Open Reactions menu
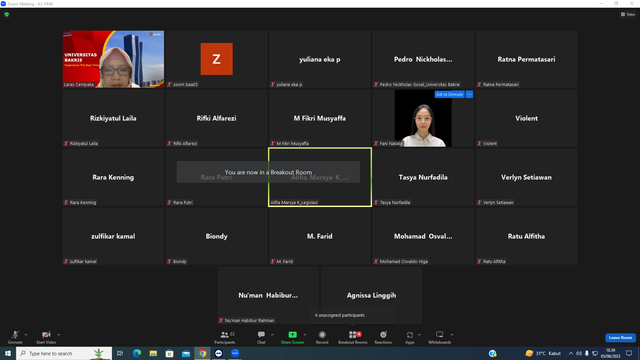The image size is (640, 360). pos(383,338)
